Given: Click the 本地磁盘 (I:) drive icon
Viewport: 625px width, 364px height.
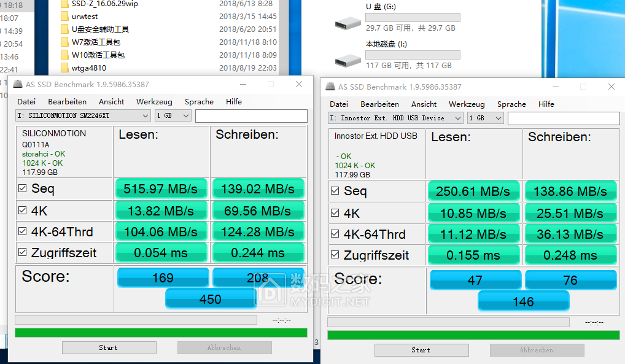Looking at the screenshot, I should pos(347,61).
